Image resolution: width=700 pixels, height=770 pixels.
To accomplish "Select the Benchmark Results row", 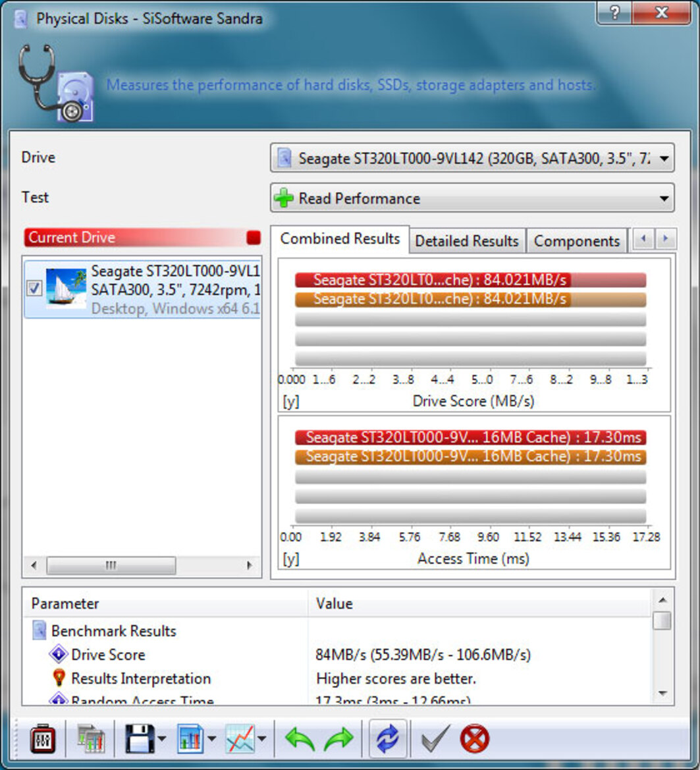I will point(338,631).
